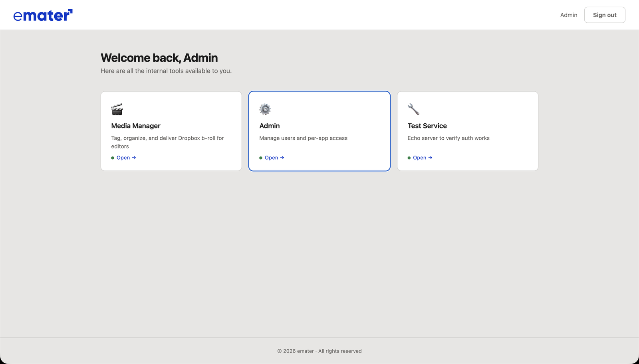This screenshot has height=364, width=639.
Task: Open the Admin tool link
Action: [274, 158]
